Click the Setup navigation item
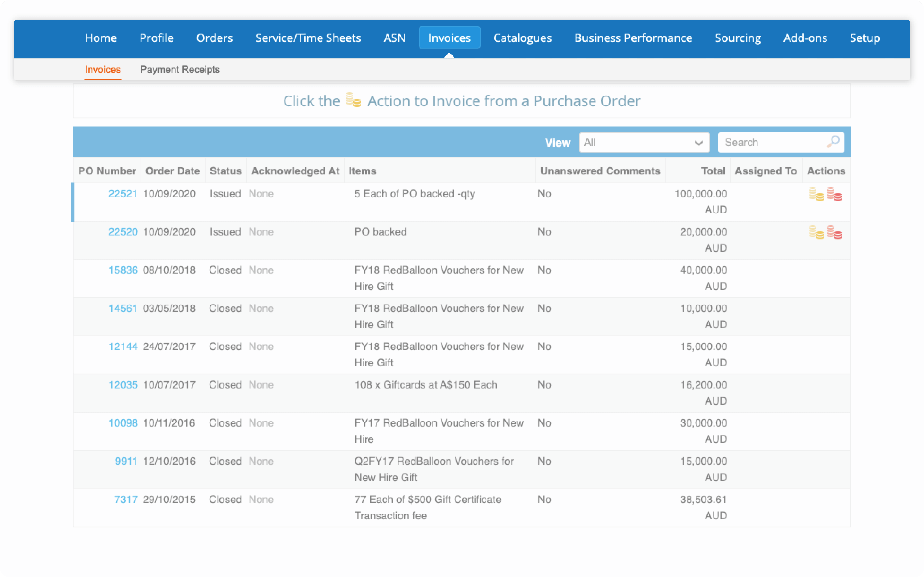Image resolution: width=924 pixels, height=577 pixels. coord(864,38)
